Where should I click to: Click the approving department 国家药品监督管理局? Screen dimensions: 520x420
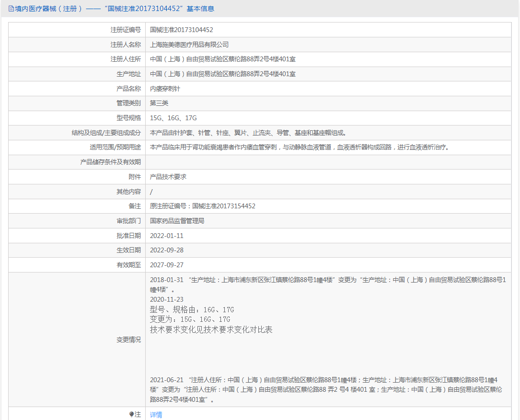click(x=177, y=221)
